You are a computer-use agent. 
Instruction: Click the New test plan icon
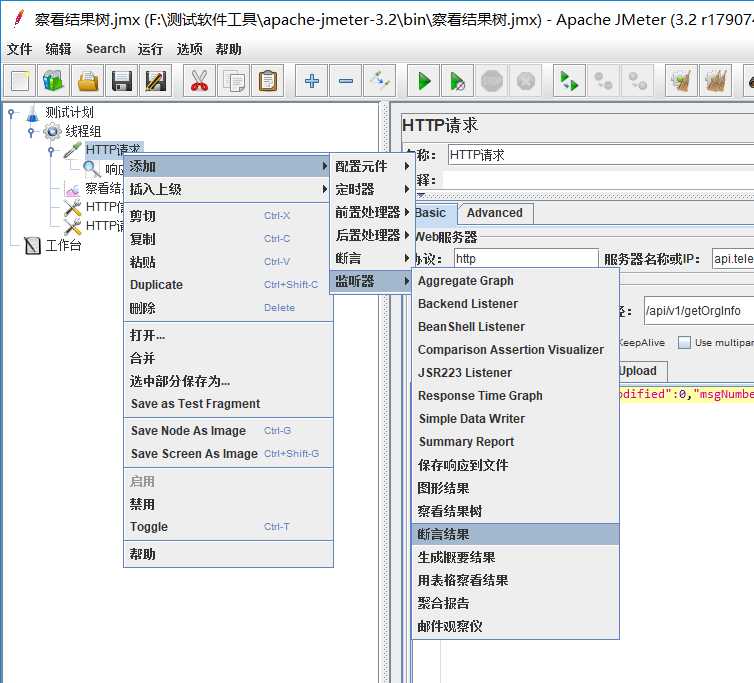(x=20, y=81)
